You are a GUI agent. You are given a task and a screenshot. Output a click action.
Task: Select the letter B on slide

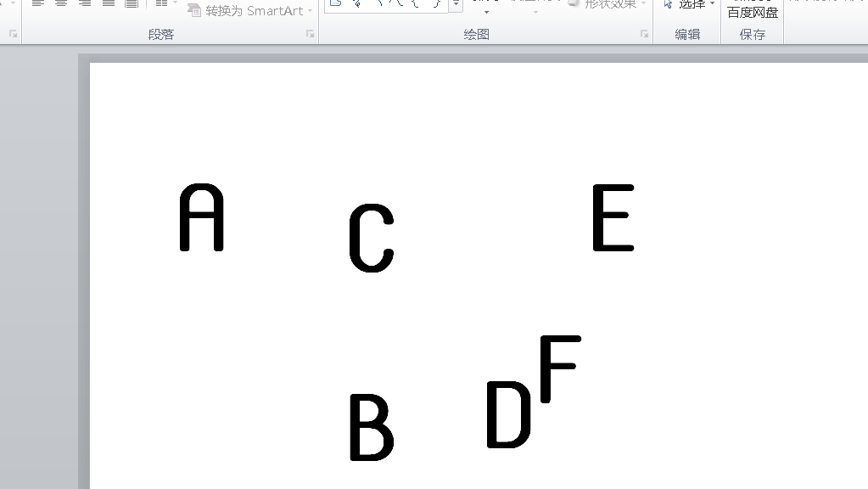pos(372,427)
